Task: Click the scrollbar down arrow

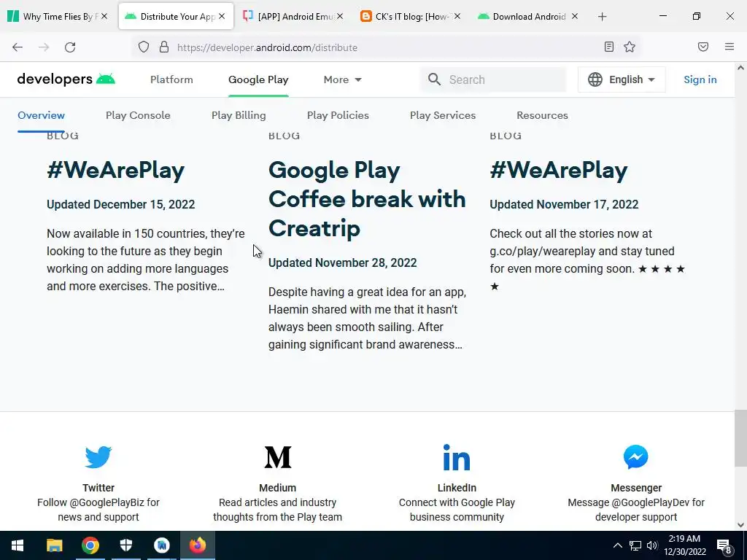Action: (740, 525)
